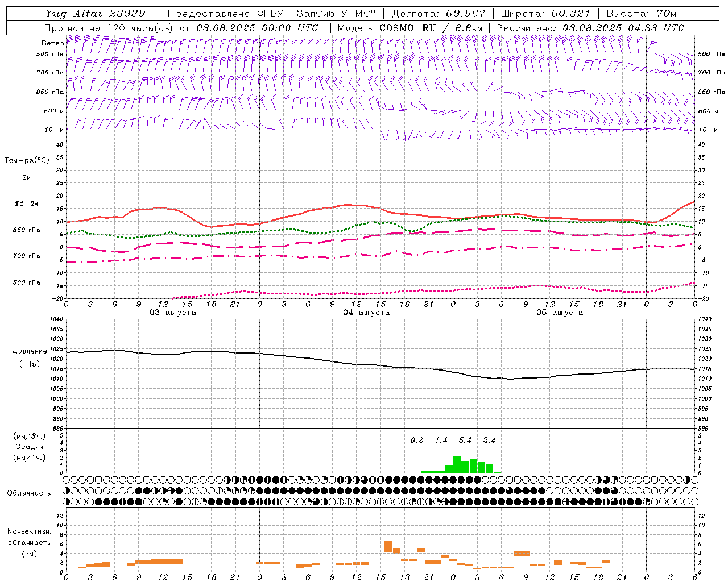Click the forecast header Прогноз на 120 часа(ов)
This screenshot has height=582, width=728.
point(110,28)
